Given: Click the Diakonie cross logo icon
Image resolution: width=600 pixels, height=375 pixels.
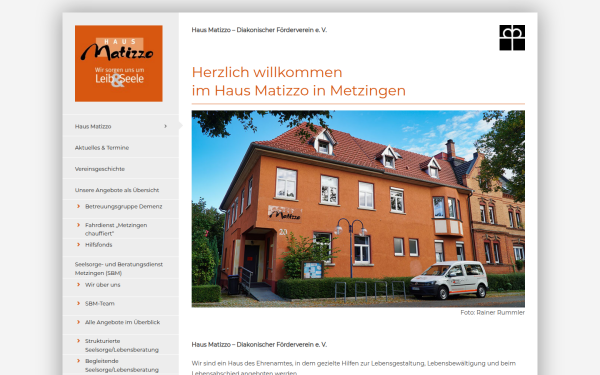Looking at the screenshot, I should pos(512,38).
